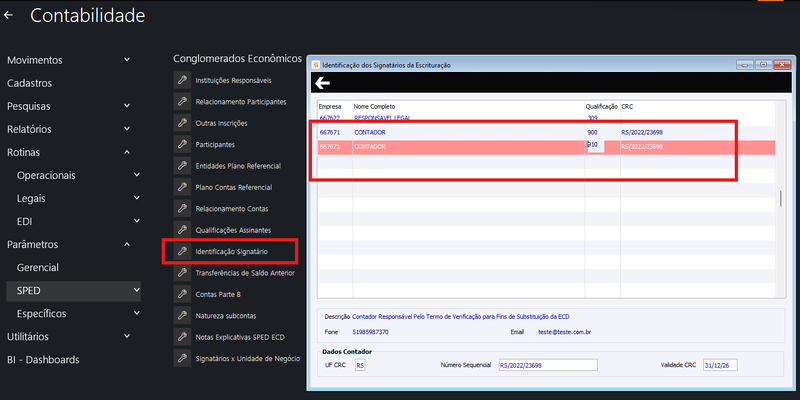Click the key icon for Identificação Signatário

[x=182, y=252]
